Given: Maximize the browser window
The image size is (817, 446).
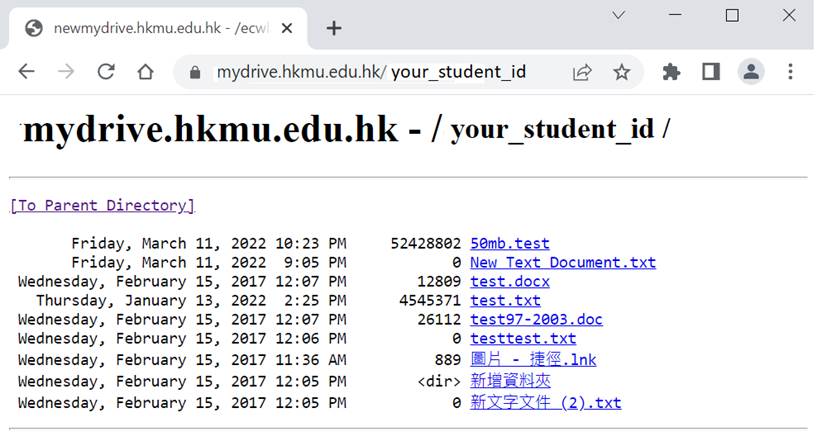Looking at the screenshot, I should click(732, 15).
